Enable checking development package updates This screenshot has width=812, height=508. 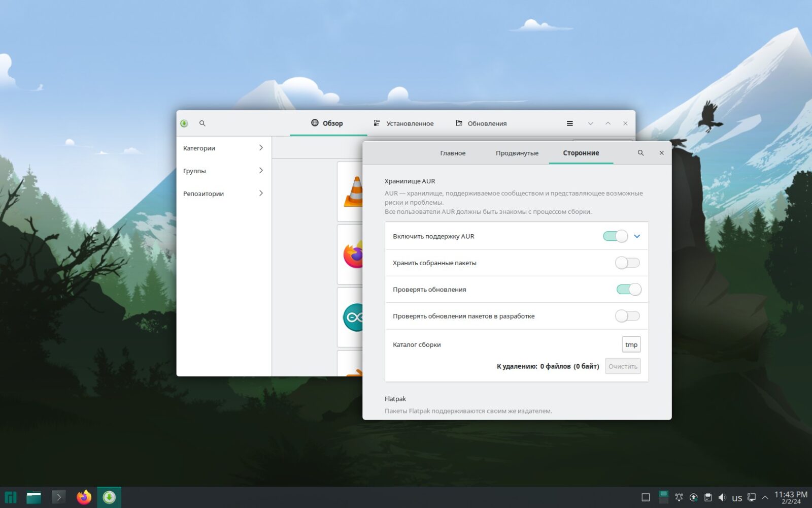click(627, 315)
